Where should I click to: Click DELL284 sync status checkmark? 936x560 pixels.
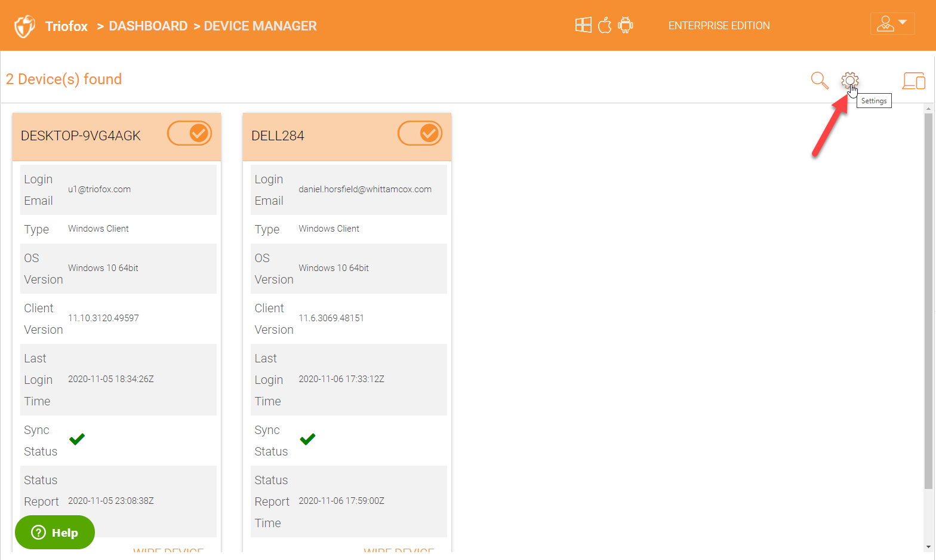coord(307,439)
